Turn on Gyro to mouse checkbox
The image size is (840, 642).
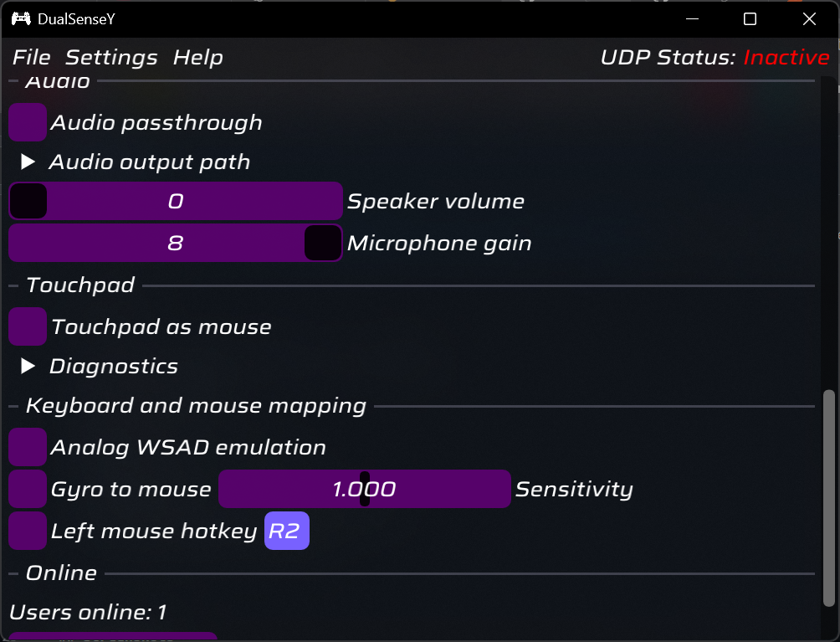(x=28, y=489)
